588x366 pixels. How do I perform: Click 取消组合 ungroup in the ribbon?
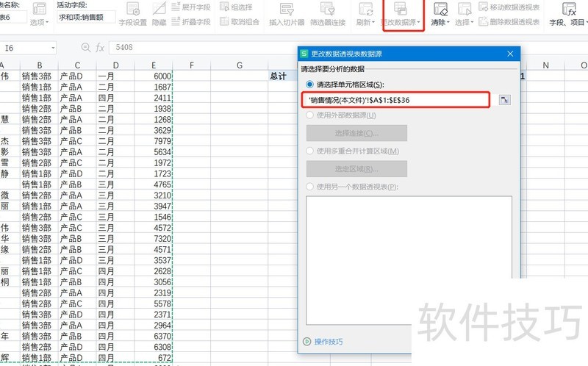pos(240,22)
